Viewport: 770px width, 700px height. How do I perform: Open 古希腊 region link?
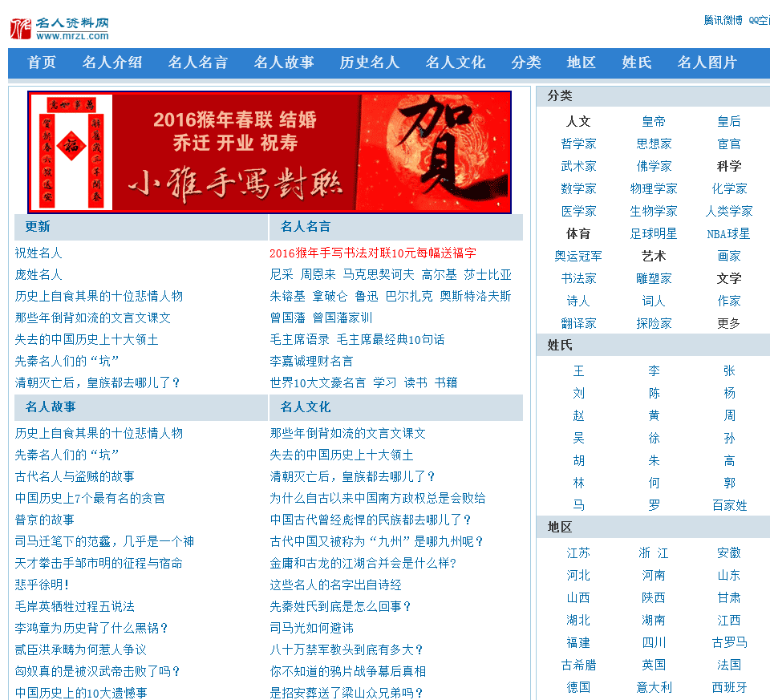(x=578, y=666)
